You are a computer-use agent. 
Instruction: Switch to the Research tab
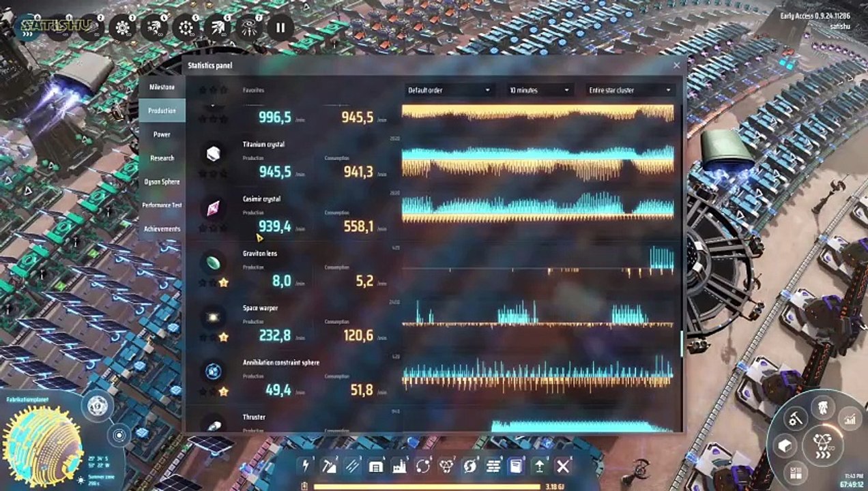[x=162, y=158]
